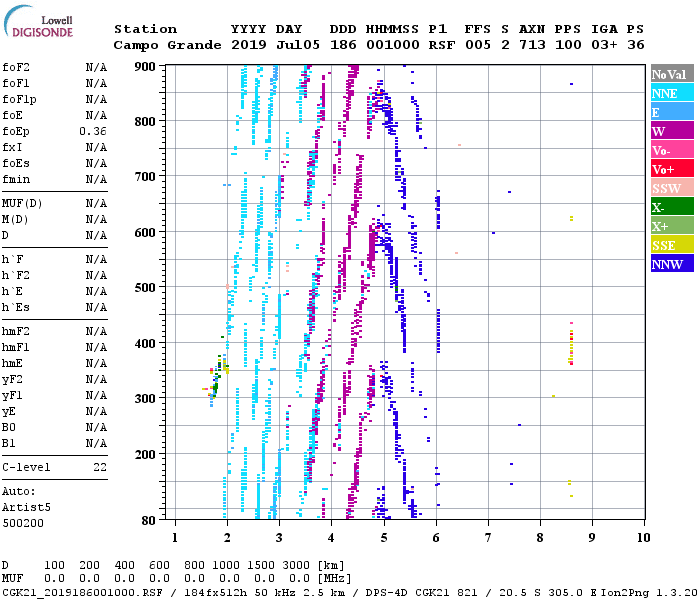Click the FFS value 005
Screen dimensions: 700x600
(478, 45)
